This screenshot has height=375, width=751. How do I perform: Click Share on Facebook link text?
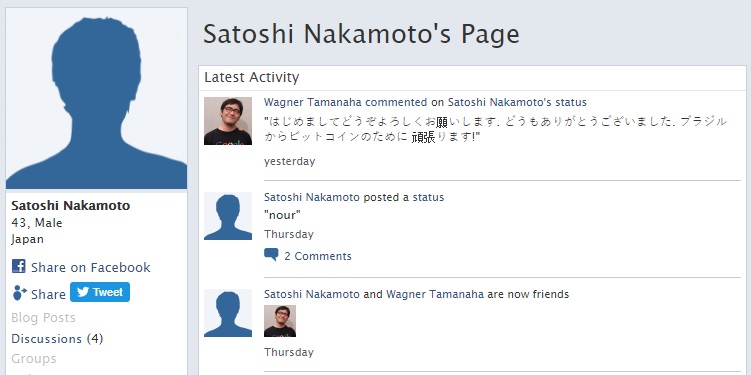pos(91,267)
